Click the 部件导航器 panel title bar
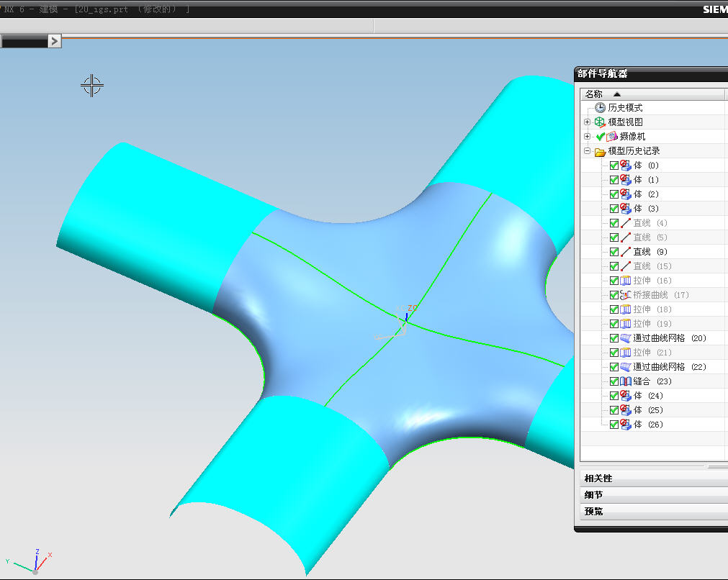Screen dimensions: 728x580 (651, 74)
